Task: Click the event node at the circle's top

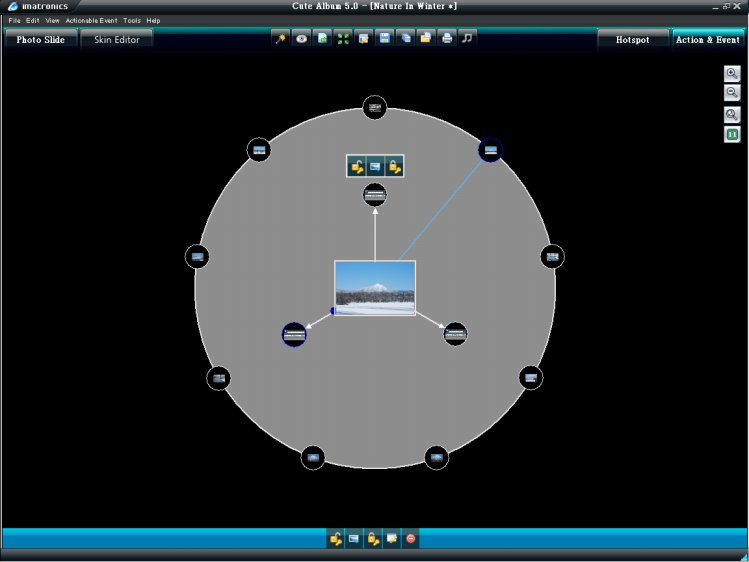Action: (375, 107)
